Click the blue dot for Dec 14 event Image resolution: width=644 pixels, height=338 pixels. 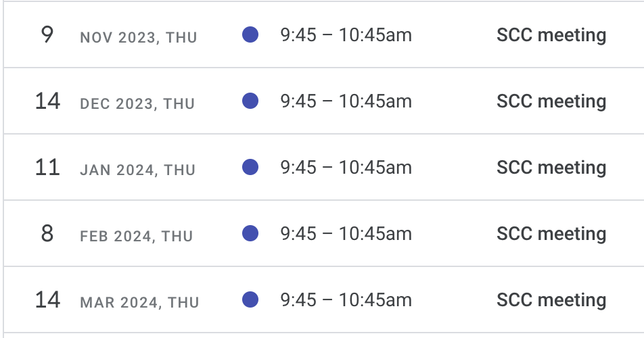pyautogui.click(x=250, y=101)
